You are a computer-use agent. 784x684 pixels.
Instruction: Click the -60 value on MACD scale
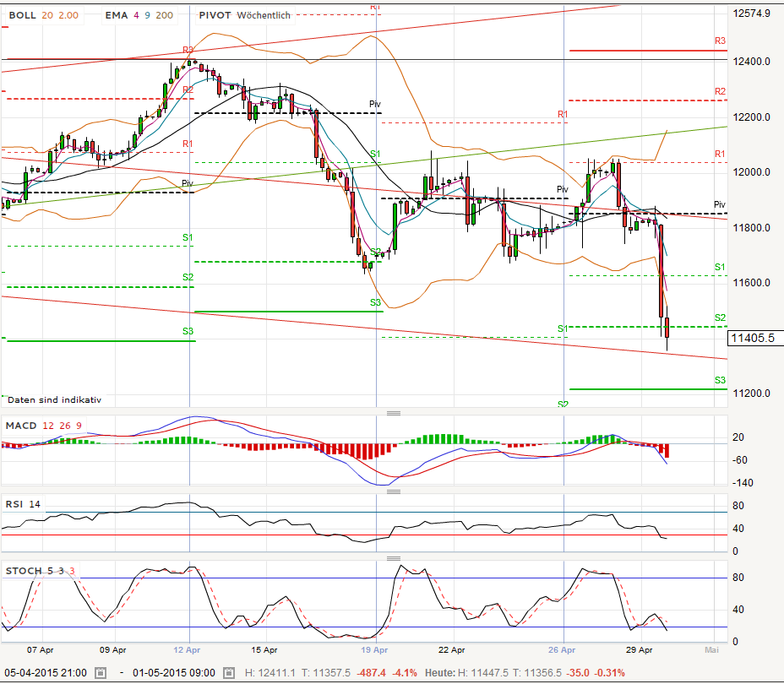739,460
